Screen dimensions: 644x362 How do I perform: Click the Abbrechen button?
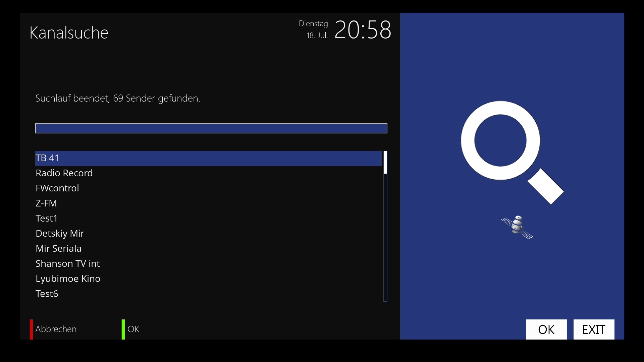pos(56,329)
